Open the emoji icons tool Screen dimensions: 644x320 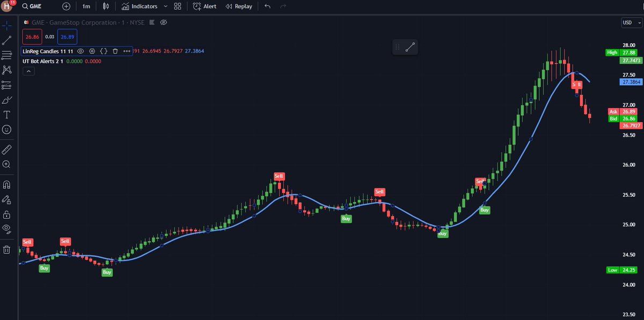7,130
